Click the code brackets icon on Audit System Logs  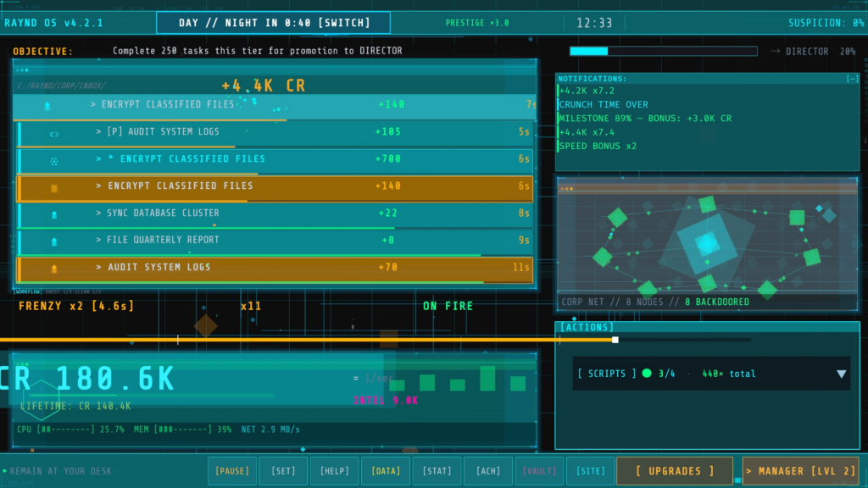click(54, 134)
